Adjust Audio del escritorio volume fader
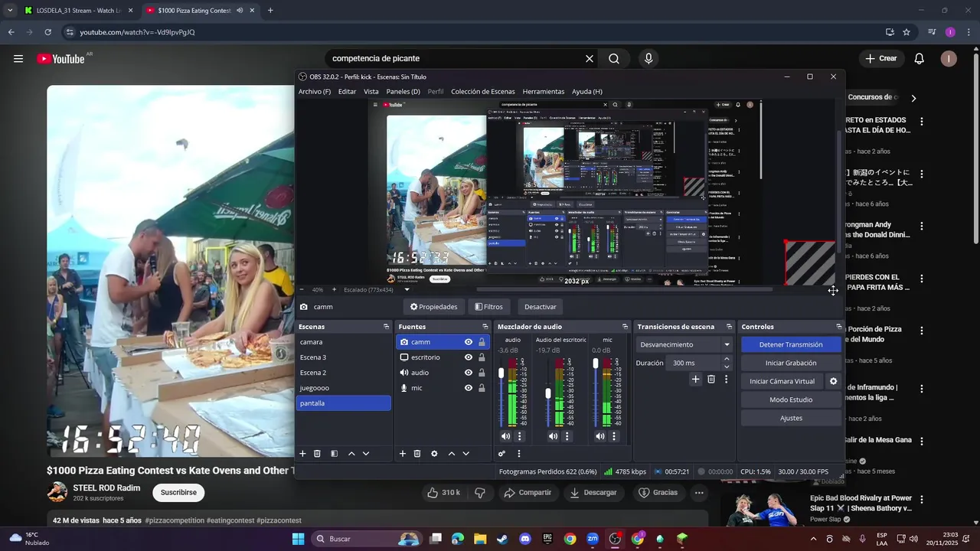The width and height of the screenshot is (980, 551). pos(548,393)
